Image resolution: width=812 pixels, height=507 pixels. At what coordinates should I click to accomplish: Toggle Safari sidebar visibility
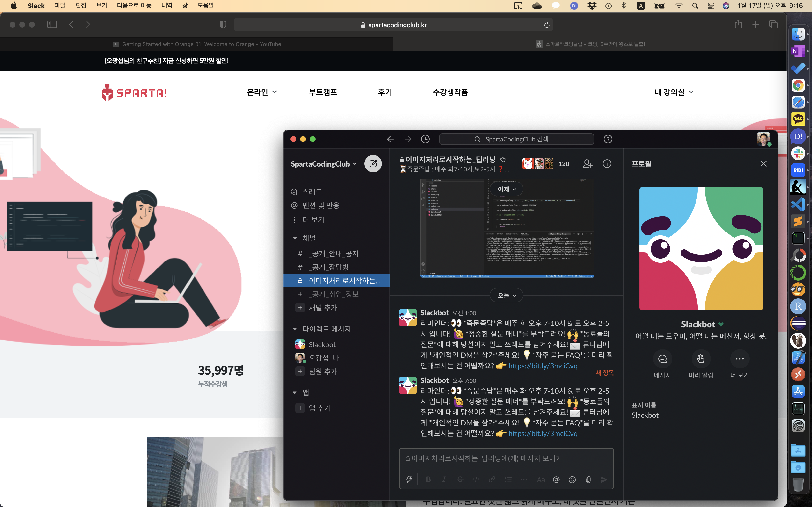click(x=52, y=24)
